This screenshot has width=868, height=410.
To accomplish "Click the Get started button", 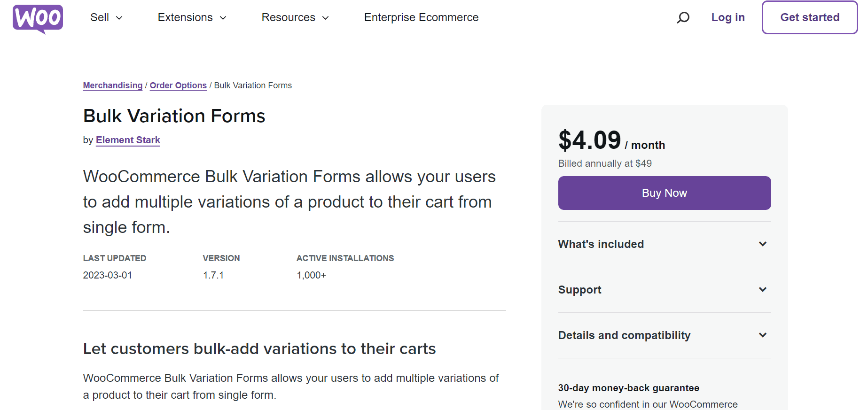I will (810, 17).
